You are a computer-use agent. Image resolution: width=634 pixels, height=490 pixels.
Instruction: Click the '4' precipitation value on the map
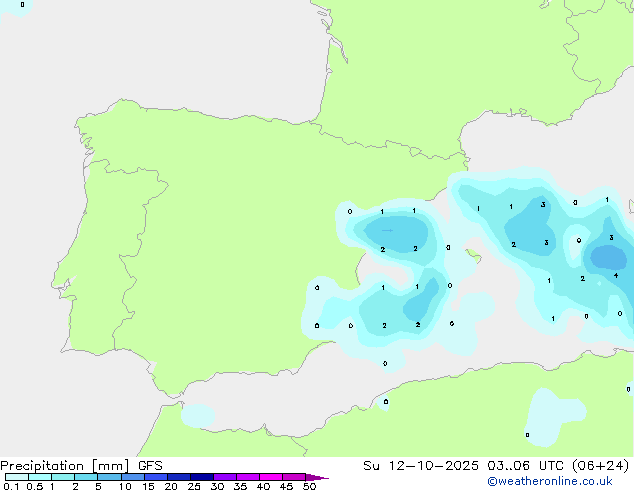pos(616,276)
